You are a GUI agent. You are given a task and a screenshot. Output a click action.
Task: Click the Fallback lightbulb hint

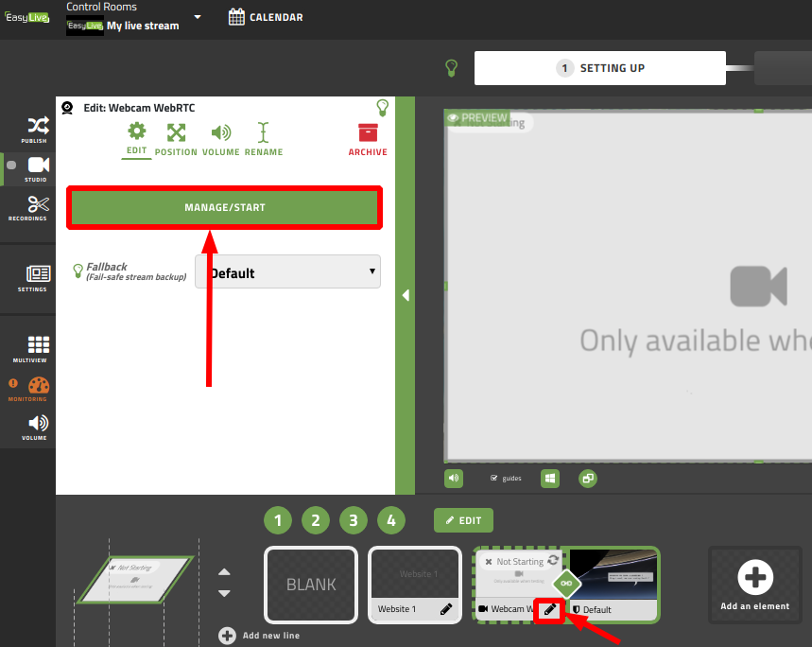78,271
